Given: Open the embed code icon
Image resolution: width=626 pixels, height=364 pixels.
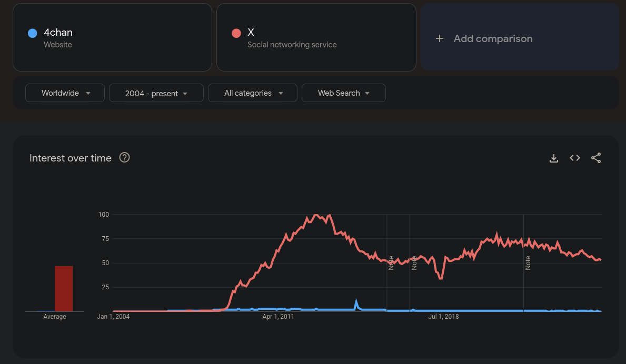Looking at the screenshot, I should click(x=575, y=158).
